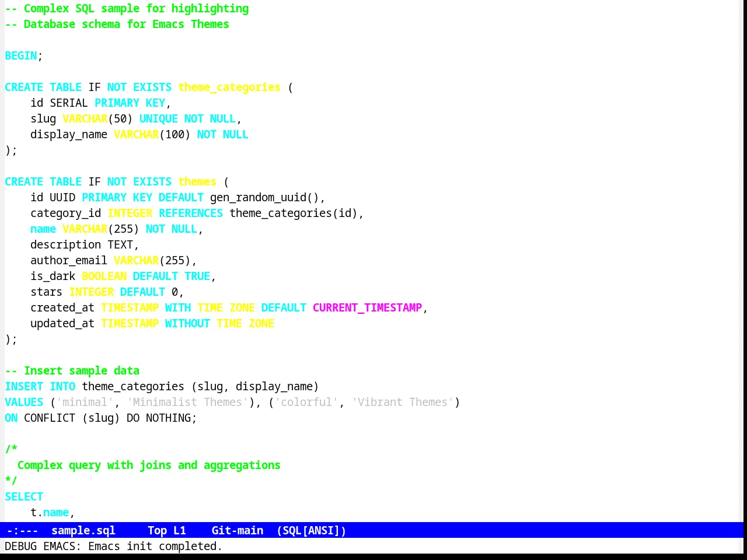Screen dimensions: 747x560
Task: Click the string 'colorful'
Action: [306, 402]
